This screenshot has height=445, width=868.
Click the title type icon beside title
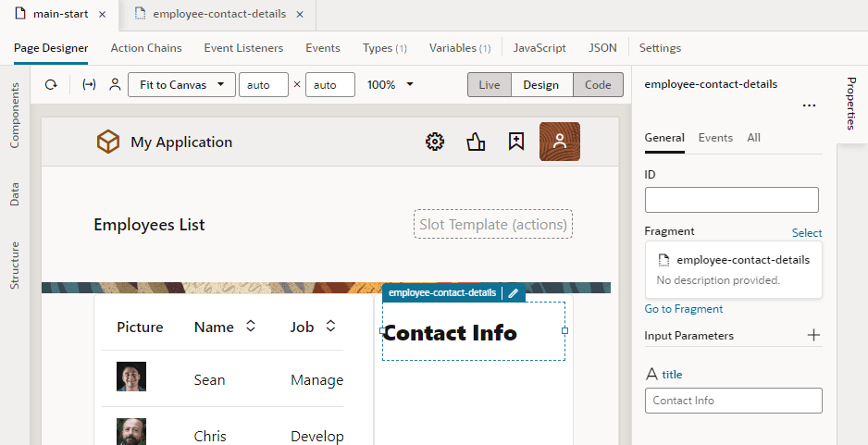[651, 375]
